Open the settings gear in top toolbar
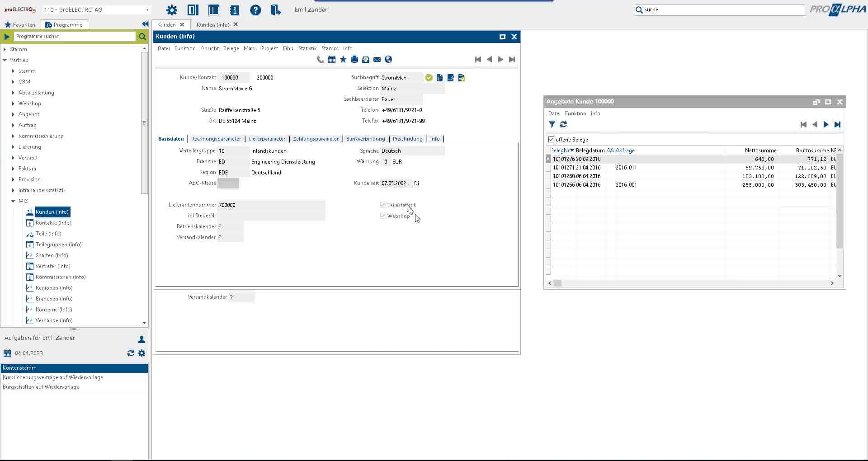Image resolution: width=868 pixels, height=461 pixels. click(x=172, y=10)
